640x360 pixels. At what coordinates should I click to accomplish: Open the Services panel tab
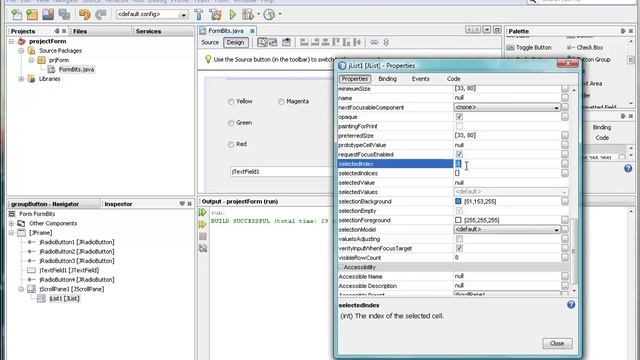(x=148, y=31)
